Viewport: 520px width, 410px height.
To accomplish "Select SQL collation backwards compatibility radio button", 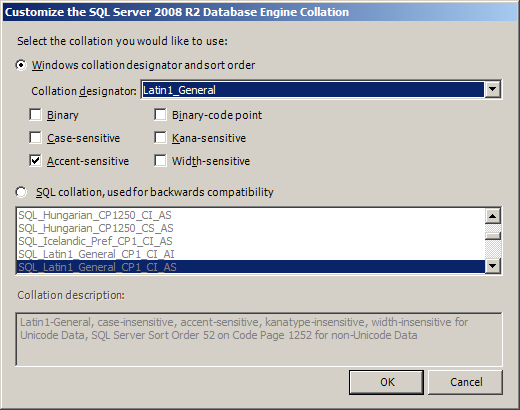I will pyautogui.click(x=21, y=192).
